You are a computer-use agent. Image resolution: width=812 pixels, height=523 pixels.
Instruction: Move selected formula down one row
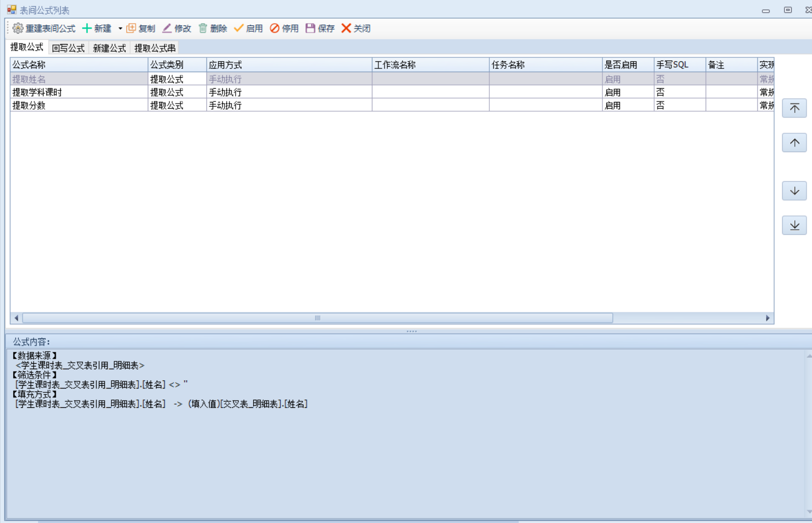point(794,191)
